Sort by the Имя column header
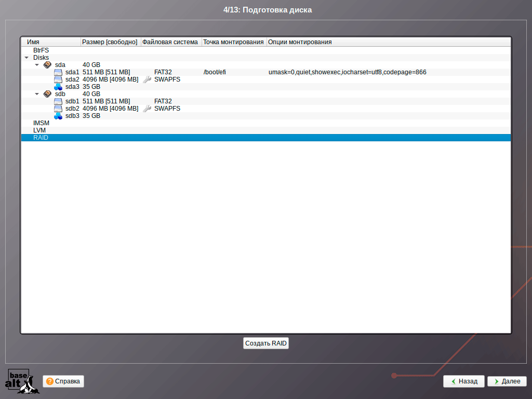Viewport: 532px width, 399px height. point(51,42)
